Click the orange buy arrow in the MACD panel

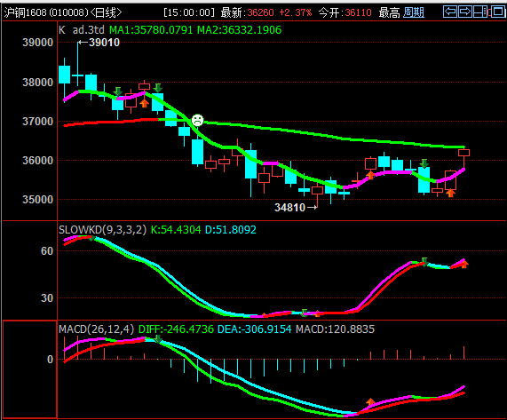click(x=370, y=402)
